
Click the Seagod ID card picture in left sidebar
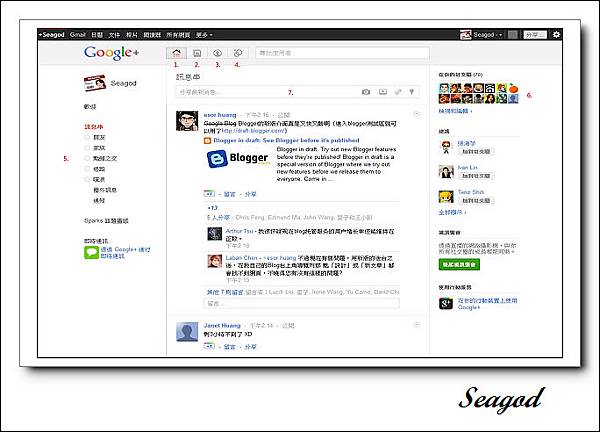[95, 83]
